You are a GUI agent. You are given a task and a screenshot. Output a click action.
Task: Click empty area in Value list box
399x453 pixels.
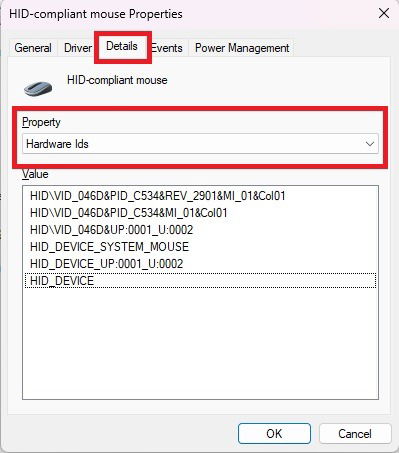[x=200, y=343]
